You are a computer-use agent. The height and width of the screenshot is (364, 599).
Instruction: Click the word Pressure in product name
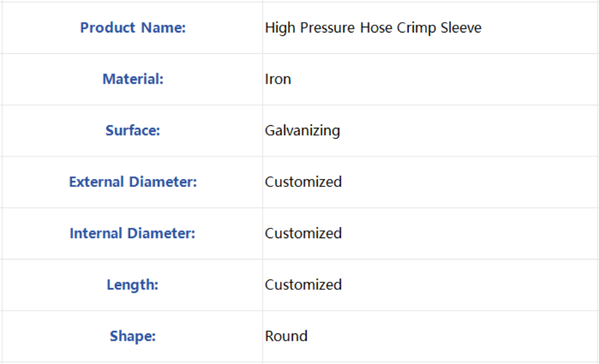click(x=327, y=27)
